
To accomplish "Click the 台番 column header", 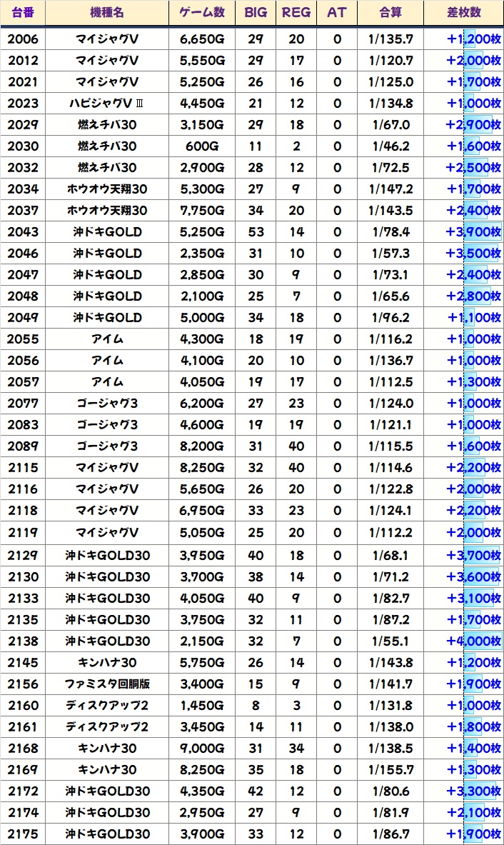I will (23, 13).
